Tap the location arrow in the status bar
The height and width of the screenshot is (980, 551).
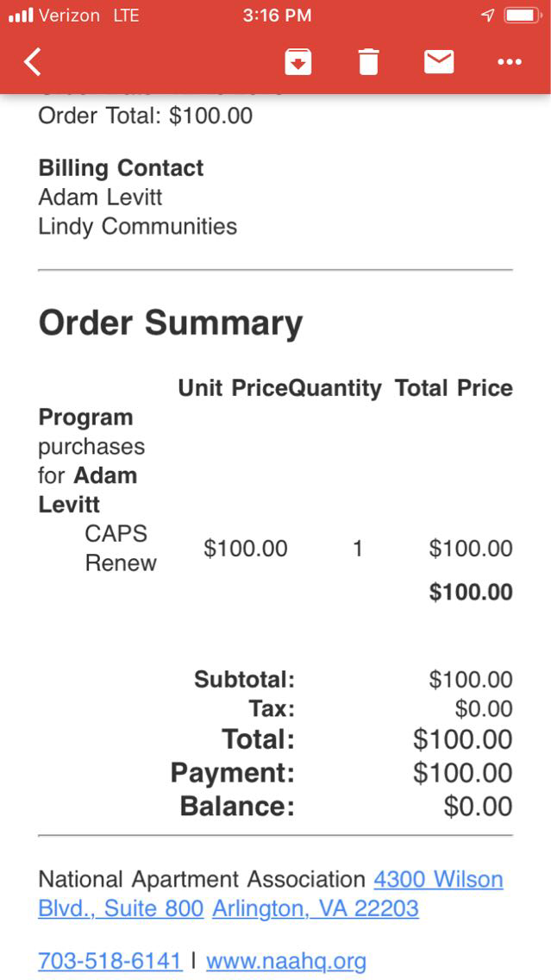coord(487,16)
